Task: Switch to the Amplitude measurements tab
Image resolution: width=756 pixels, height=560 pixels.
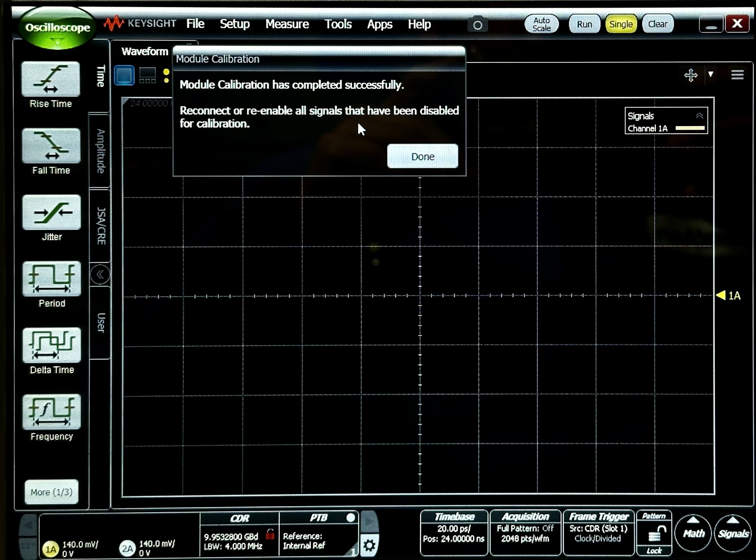Action: coord(99,149)
